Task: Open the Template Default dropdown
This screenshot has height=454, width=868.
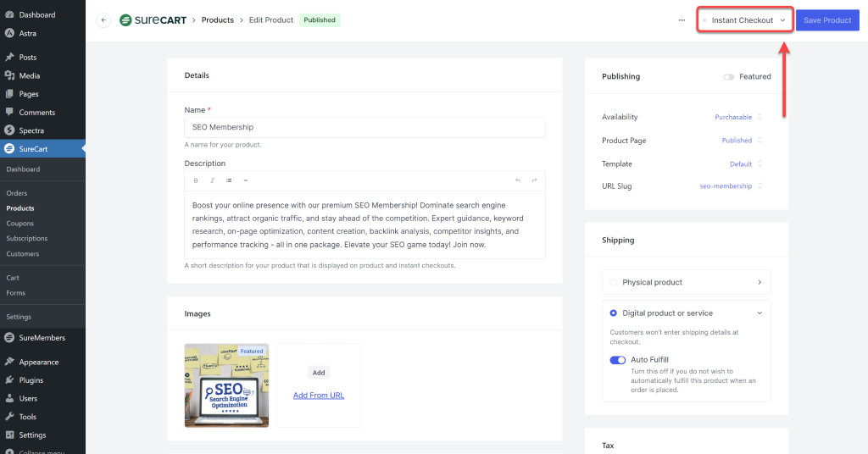Action: coord(746,164)
